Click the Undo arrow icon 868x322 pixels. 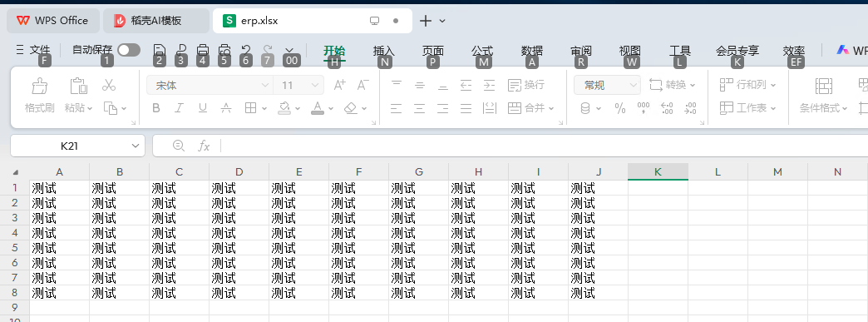tap(246, 51)
